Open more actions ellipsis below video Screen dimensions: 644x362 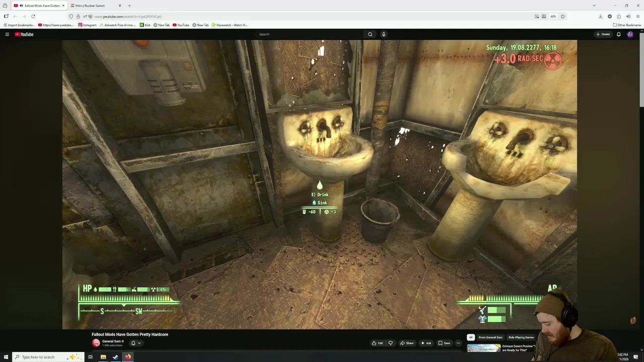click(x=458, y=343)
